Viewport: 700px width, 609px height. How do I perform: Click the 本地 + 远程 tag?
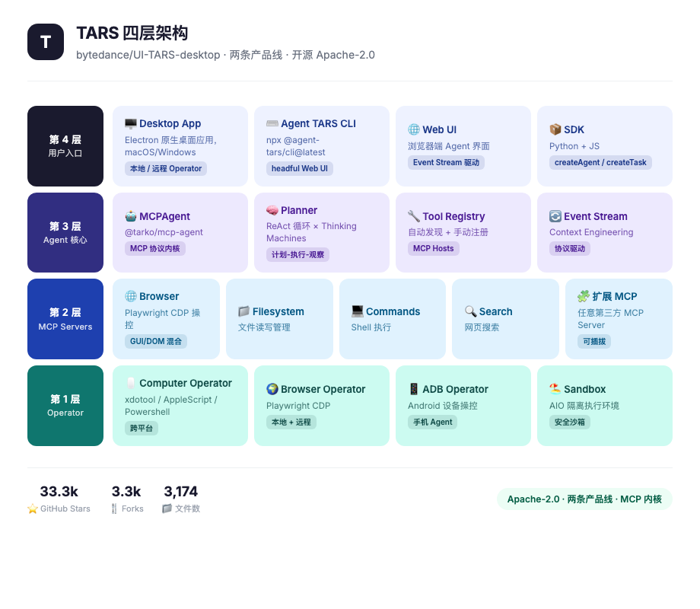291,422
